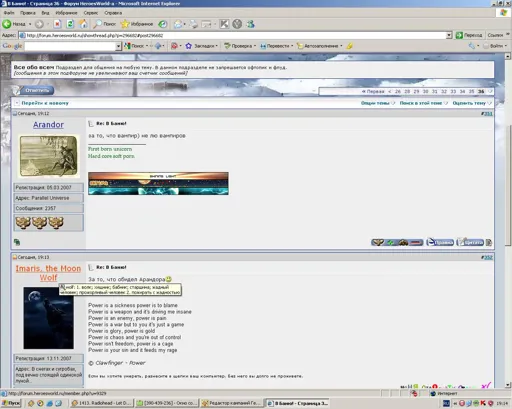Switch to Редактор кампаний taskbar window
This screenshot has height=409, width=512.
click(231, 403)
